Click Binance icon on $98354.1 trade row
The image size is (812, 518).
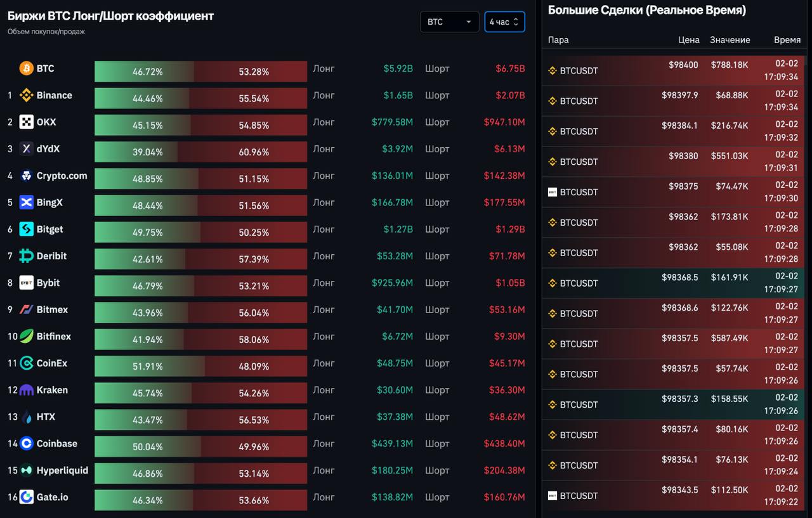(x=552, y=465)
